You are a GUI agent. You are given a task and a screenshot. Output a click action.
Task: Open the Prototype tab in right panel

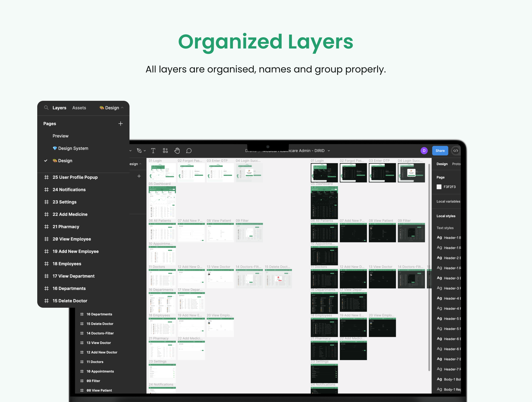pyautogui.click(x=456, y=164)
